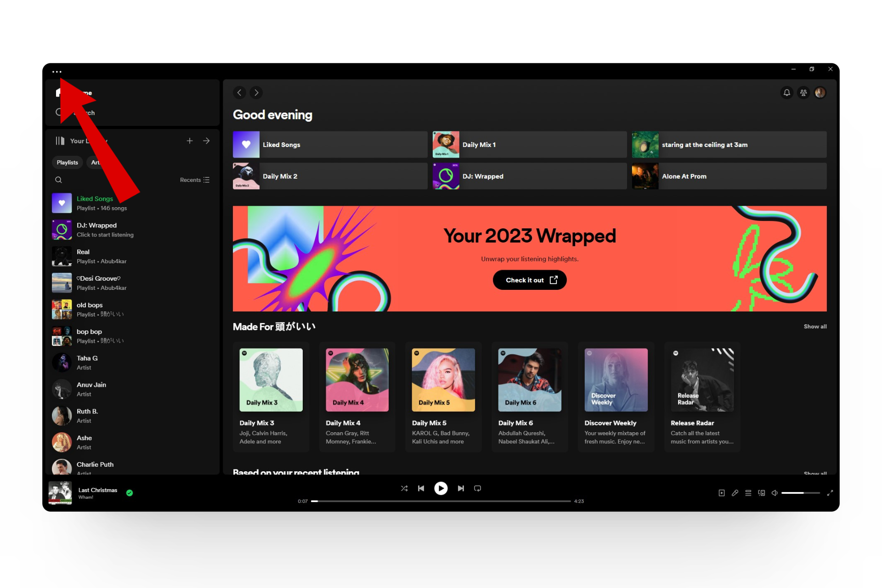Open the Now Playing view icon

coord(721,493)
